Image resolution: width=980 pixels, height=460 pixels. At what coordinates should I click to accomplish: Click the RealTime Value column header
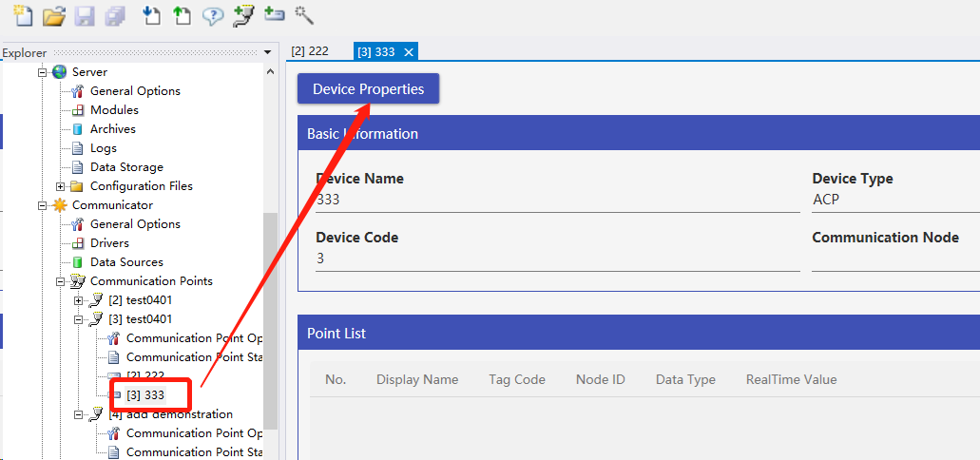pyautogui.click(x=791, y=379)
